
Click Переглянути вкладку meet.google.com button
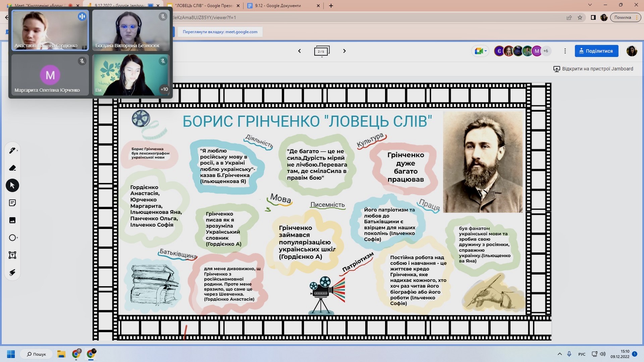220,32
